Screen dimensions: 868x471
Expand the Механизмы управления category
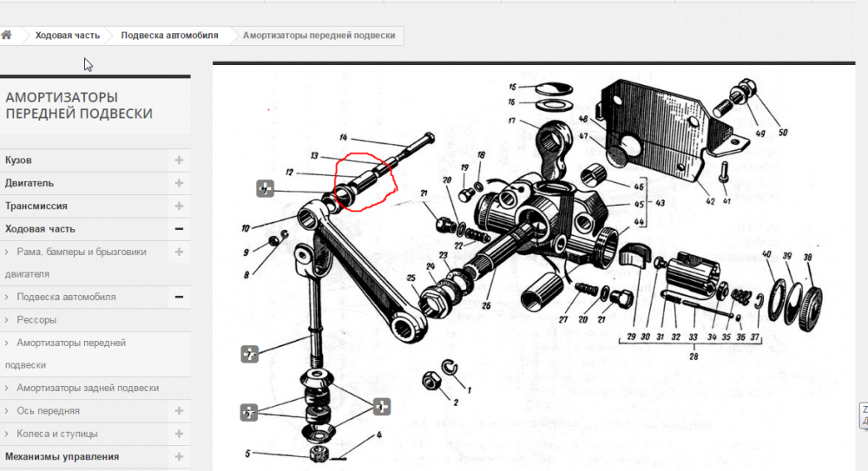179,456
